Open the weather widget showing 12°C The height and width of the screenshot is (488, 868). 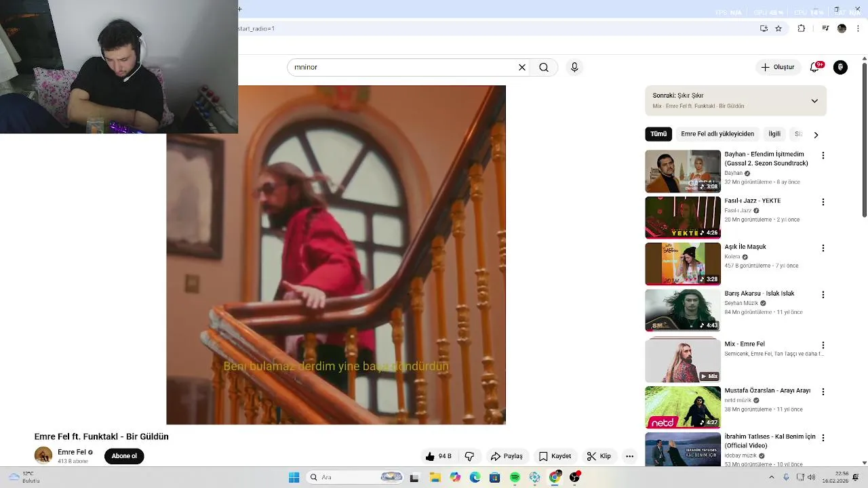tap(24, 477)
